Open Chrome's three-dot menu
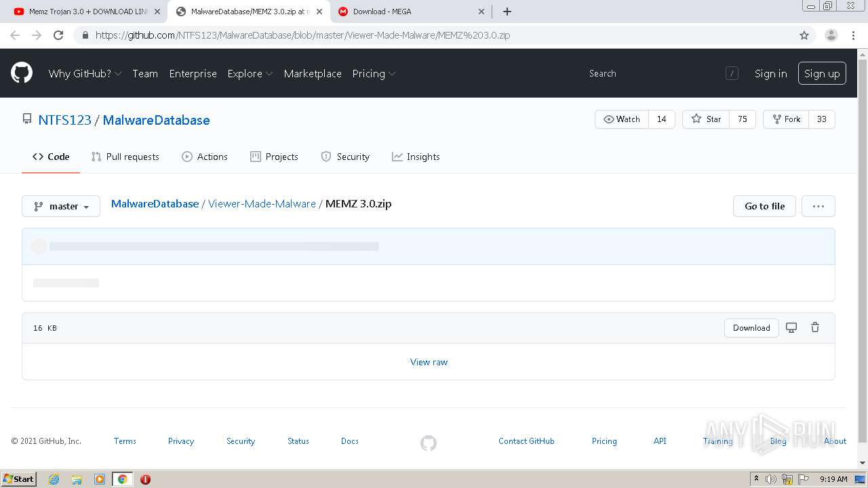The width and height of the screenshot is (868, 488). point(853,35)
